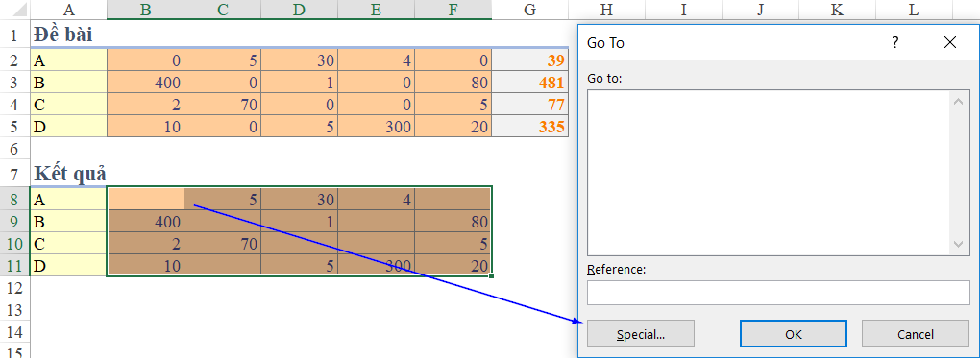
Task: Select row 13 header
Action: pos(15,309)
